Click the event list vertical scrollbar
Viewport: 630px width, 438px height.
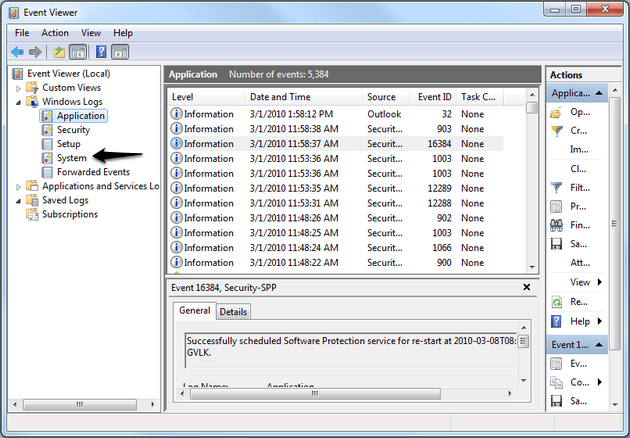pyautogui.click(x=532, y=181)
